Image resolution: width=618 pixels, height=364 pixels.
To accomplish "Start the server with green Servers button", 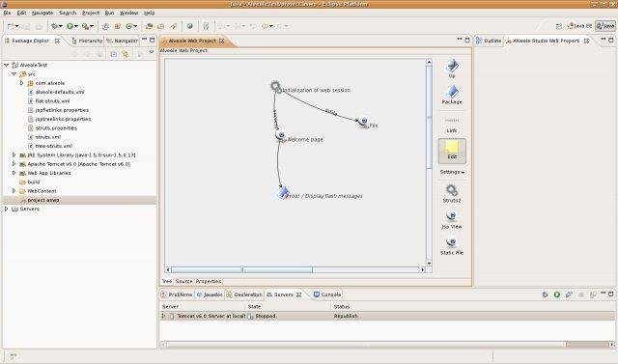I will point(557,294).
